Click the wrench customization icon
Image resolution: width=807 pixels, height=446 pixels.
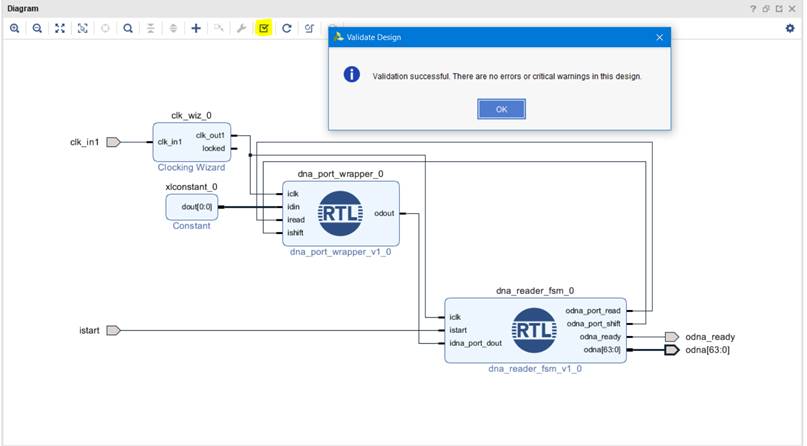tap(241, 29)
